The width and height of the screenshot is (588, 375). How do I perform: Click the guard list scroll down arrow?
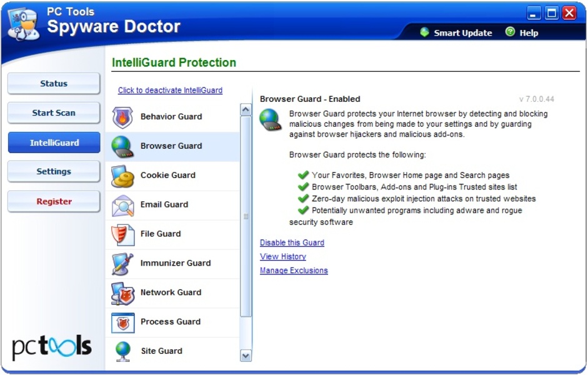tap(246, 356)
